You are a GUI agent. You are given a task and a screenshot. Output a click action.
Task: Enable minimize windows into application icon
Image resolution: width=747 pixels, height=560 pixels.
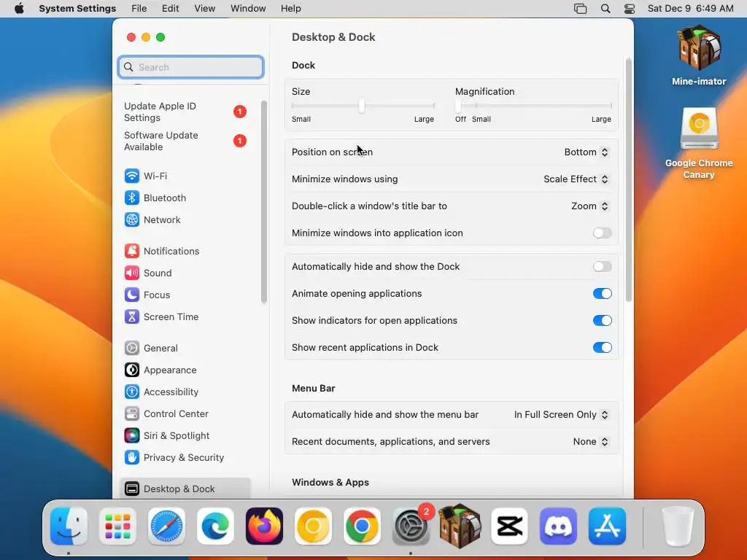click(x=602, y=233)
